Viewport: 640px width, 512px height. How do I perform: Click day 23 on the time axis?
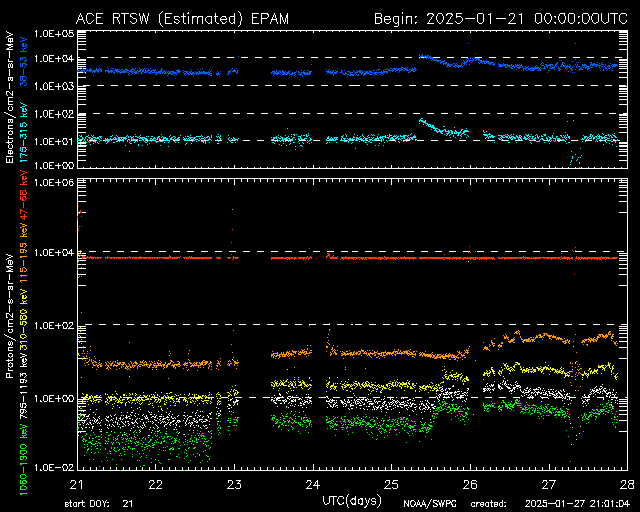point(234,485)
